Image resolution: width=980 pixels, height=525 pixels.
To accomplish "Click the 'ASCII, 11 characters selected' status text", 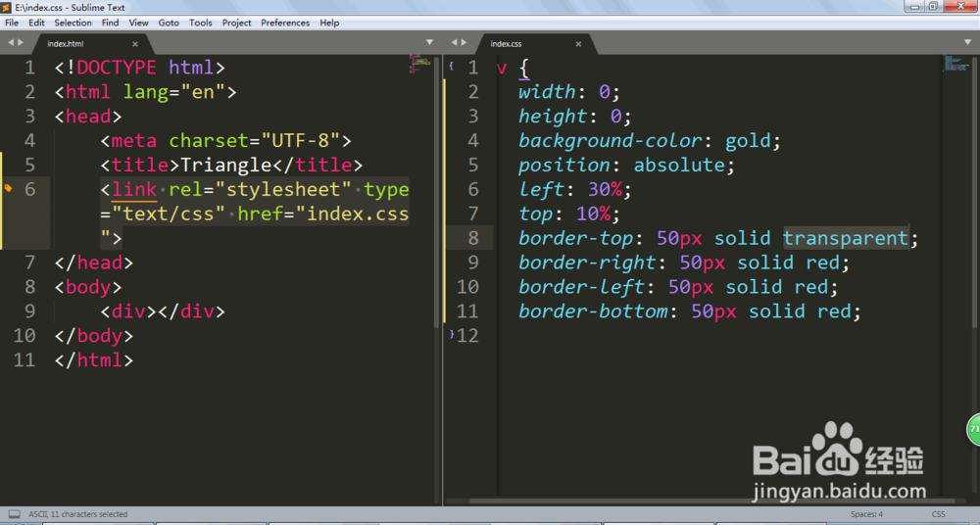I will click(77, 514).
